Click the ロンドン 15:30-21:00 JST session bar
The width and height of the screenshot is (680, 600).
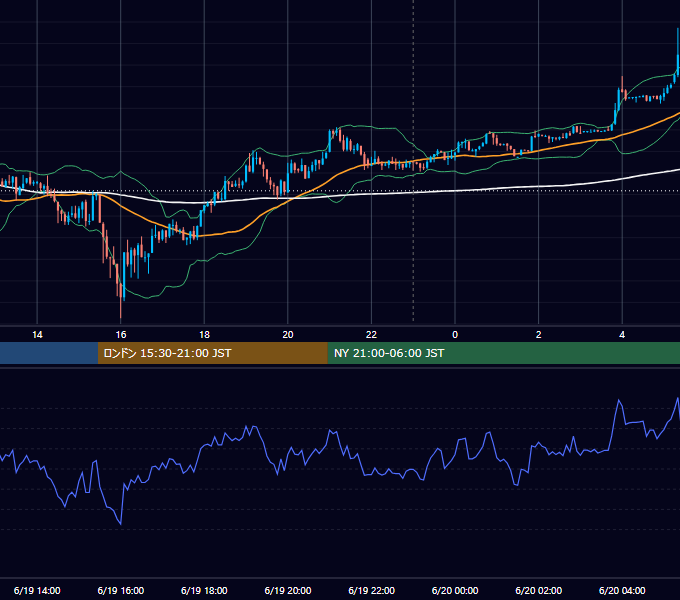pyautogui.click(x=212, y=353)
